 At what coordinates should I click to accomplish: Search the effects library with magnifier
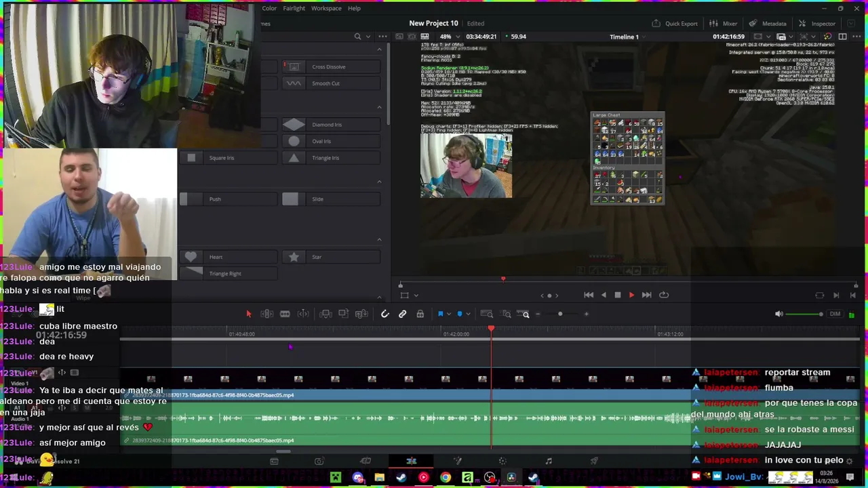(x=357, y=37)
